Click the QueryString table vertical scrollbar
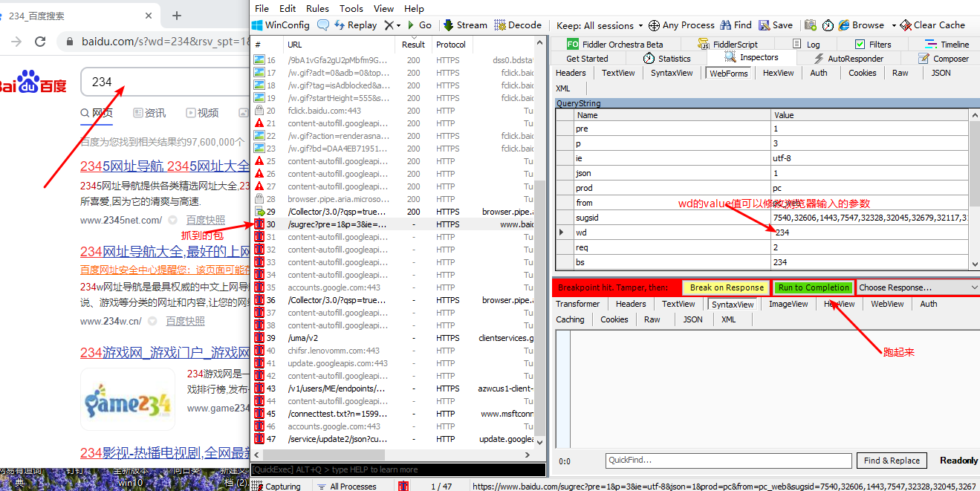 [x=974, y=189]
